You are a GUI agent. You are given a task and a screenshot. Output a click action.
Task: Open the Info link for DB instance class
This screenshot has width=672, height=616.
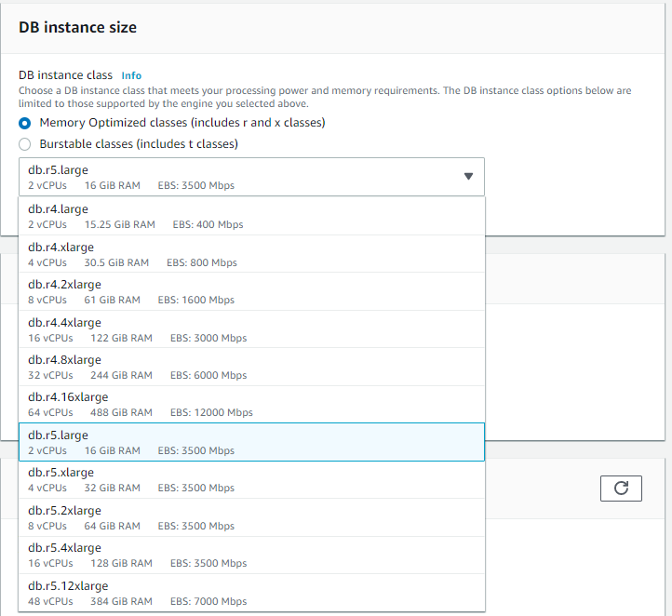(131, 75)
